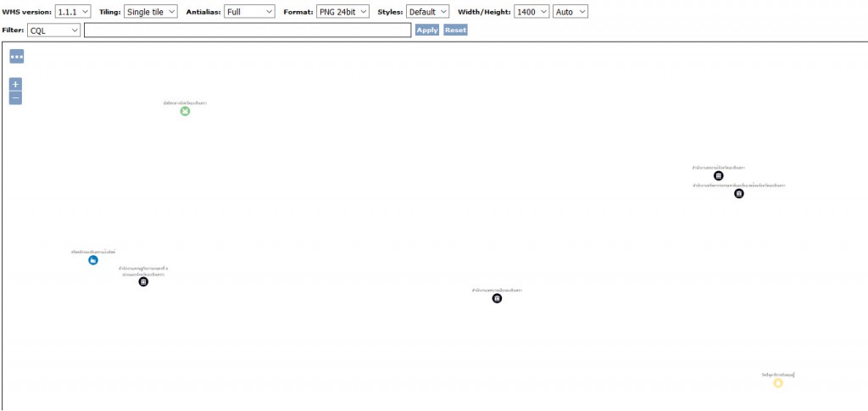Click the yellow map marker
868x411 pixels.
coord(778,383)
